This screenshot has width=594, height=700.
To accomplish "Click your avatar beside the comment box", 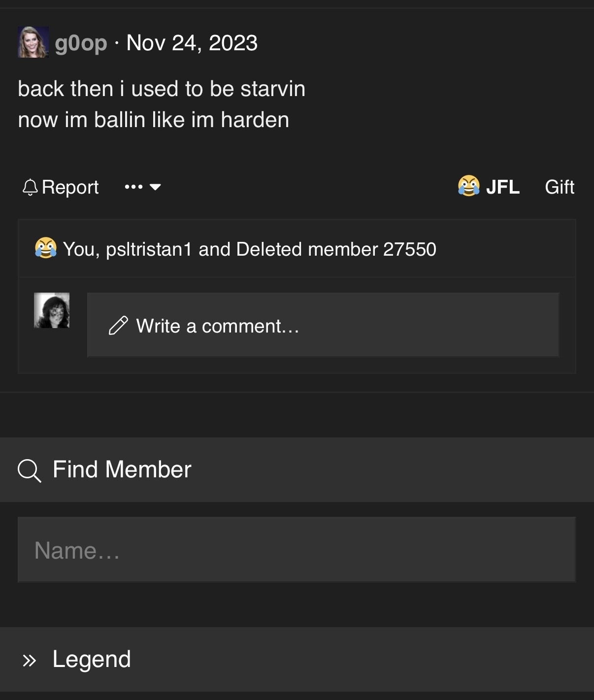I will coord(52,310).
